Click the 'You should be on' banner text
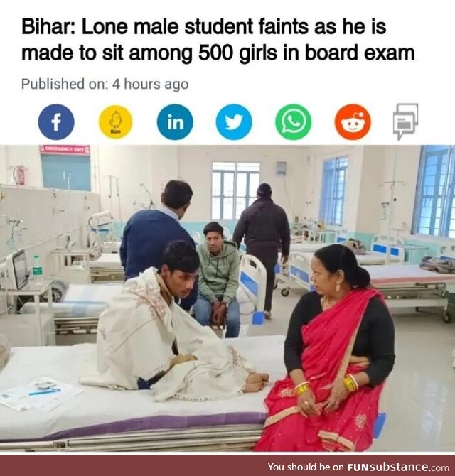 [x=306, y=467]
